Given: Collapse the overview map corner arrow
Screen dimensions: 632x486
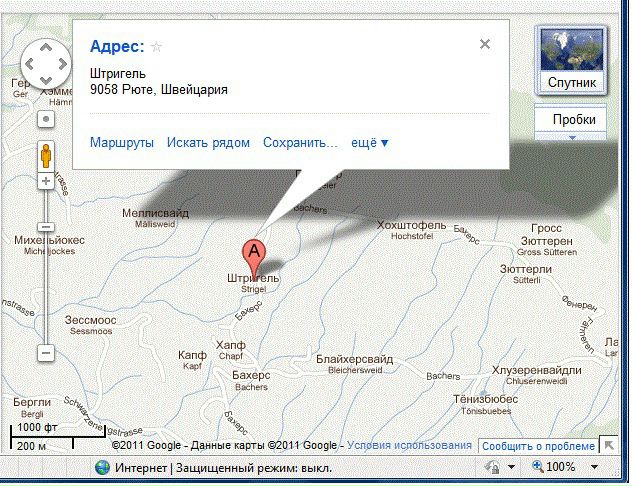Looking at the screenshot, I should click(x=609, y=444).
